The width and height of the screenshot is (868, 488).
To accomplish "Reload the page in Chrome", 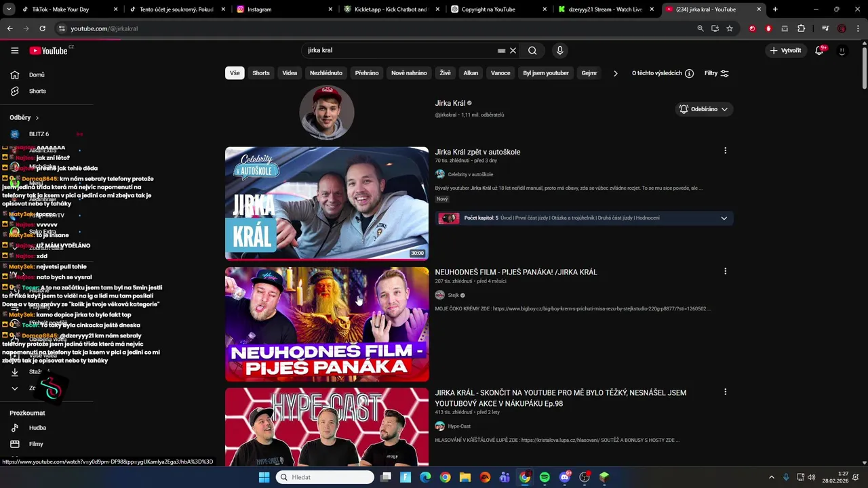I will tap(42, 28).
